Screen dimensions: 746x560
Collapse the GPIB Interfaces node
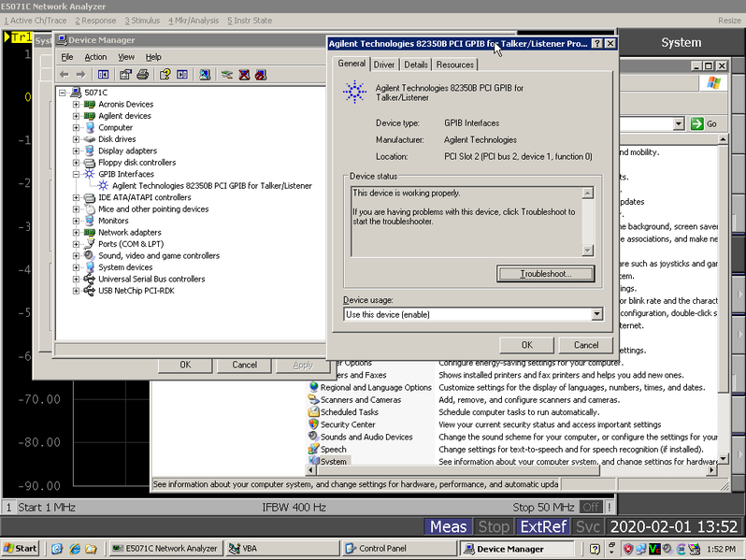77,174
